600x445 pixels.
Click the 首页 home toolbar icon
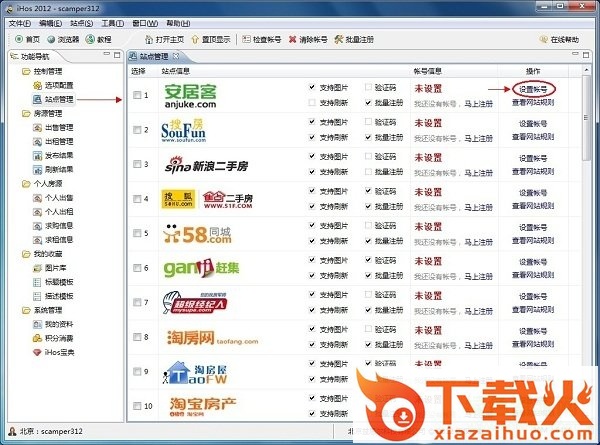click(19, 39)
